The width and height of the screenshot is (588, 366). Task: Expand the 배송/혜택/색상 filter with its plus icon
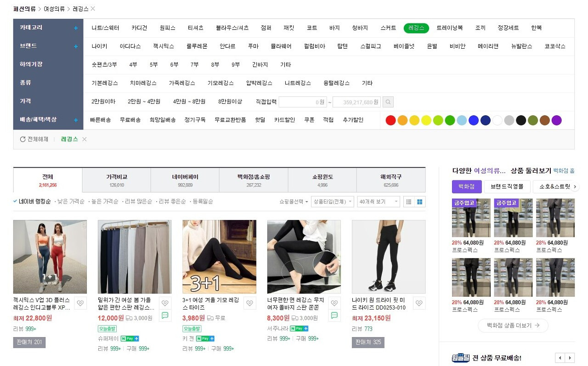(x=76, y=120)
